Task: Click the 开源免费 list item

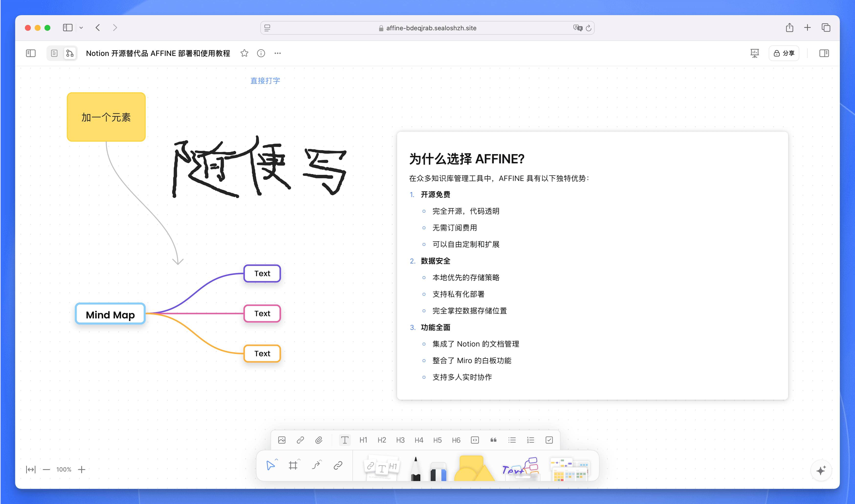Action: coord(436,195)
